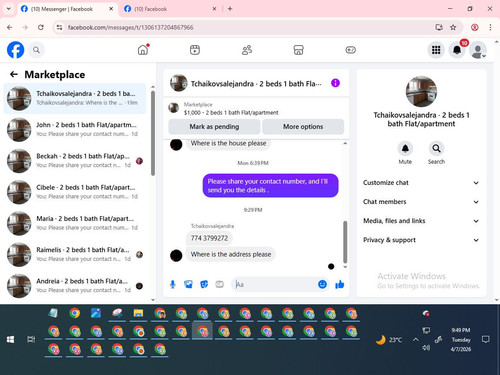
Task: Close the Messenger | Facebook tab
Action: pos(111,9)
